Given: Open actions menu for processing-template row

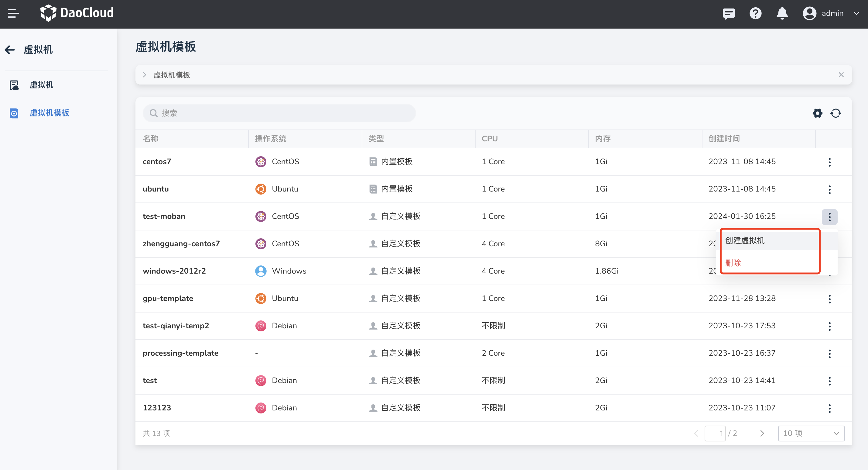Looking at the screenshot, I should [829, 354].
